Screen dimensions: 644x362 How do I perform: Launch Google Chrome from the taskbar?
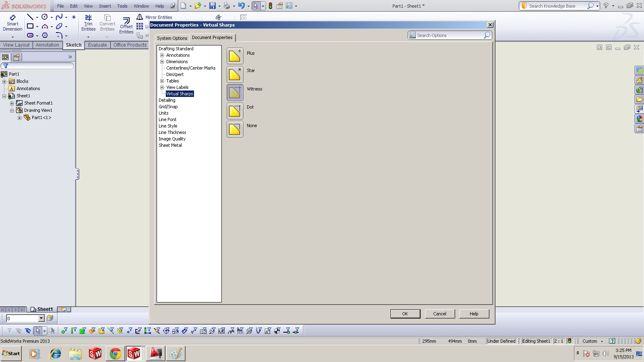coord(115,354)
